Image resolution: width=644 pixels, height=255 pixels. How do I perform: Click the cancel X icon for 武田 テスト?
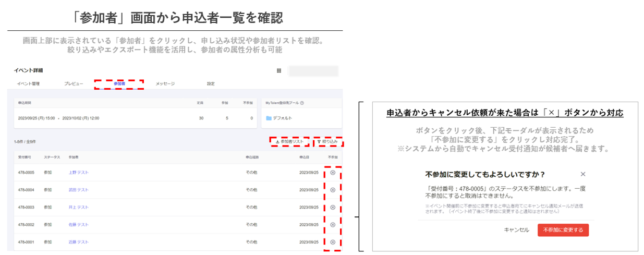click(x=333, y=190)
